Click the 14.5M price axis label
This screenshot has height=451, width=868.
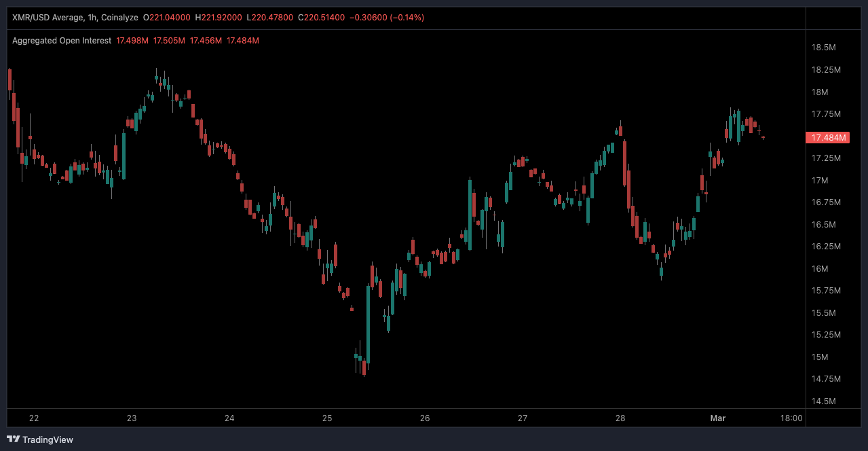coord(823,401)
